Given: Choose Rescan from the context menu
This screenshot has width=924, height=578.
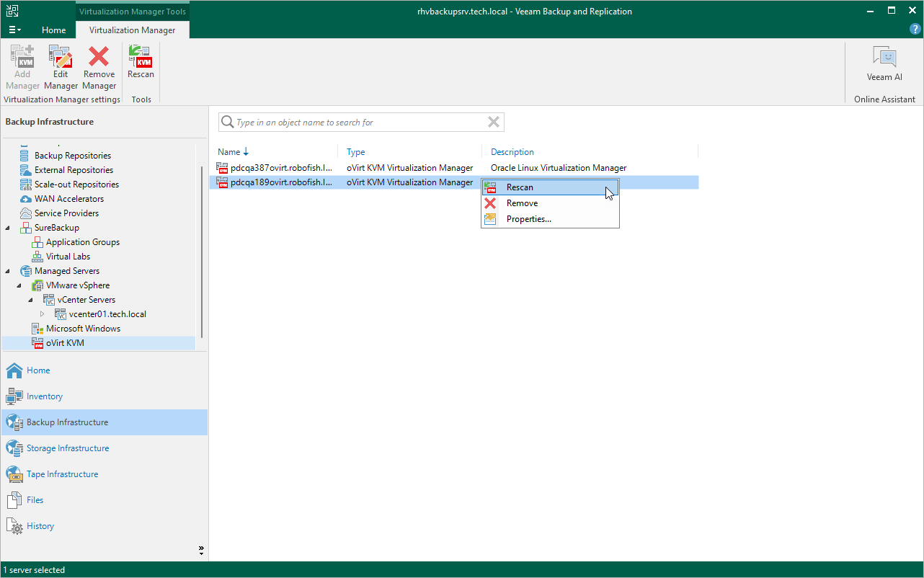Looking at the screenshot, I should (550, 187).
